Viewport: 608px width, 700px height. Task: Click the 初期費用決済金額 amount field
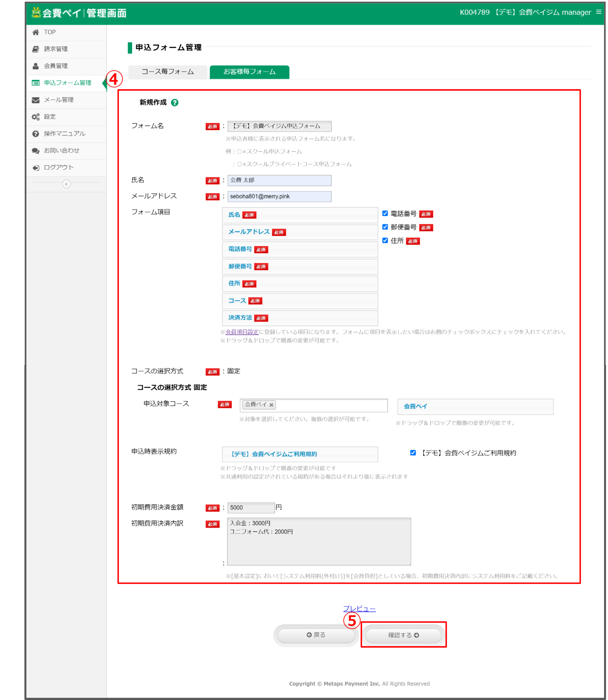pyautogui.click(x=251, y=509)
